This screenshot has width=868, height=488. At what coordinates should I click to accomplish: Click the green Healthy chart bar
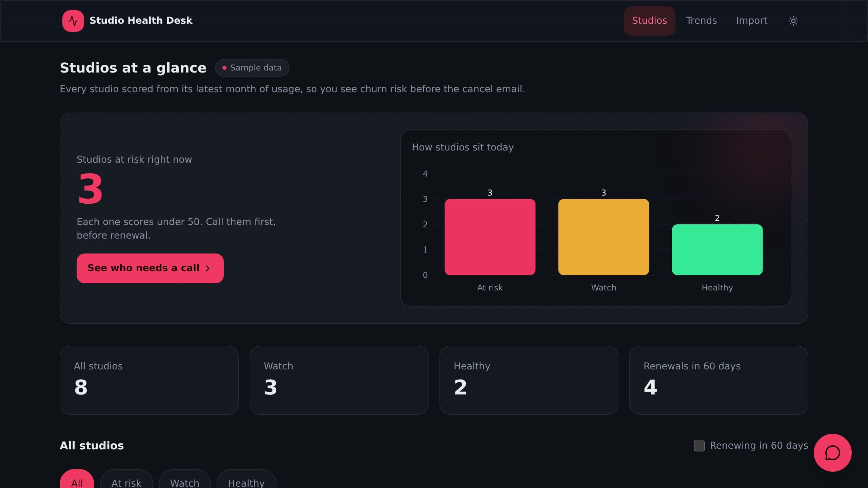coord(717,249)
